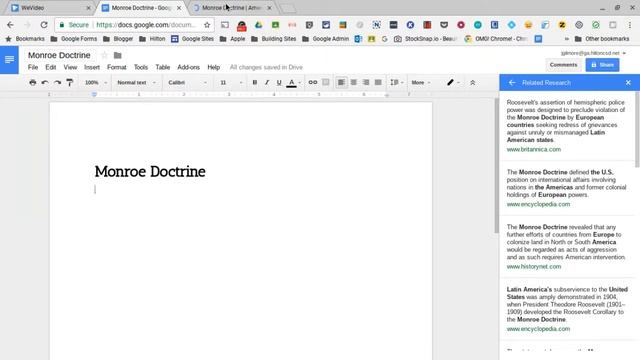Open the Tools menu
Image resolution: width=640 pixels, height=360 pixels.
141,67
